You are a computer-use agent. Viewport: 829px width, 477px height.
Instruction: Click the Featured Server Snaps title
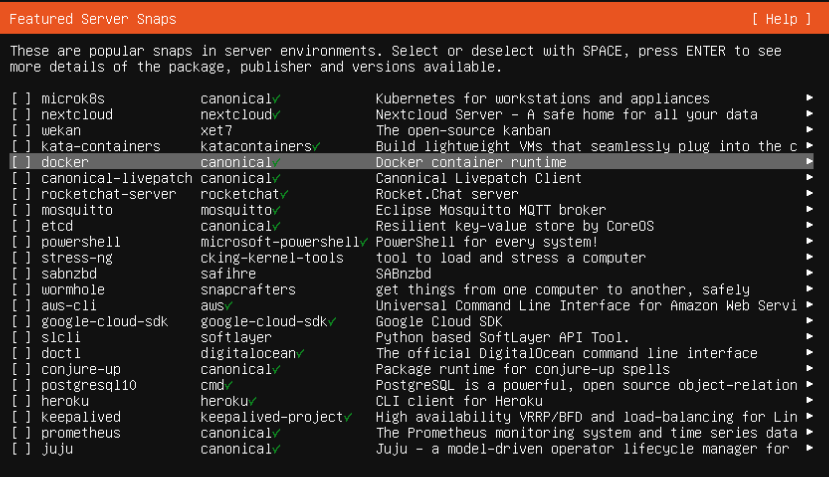click(93, 19)
